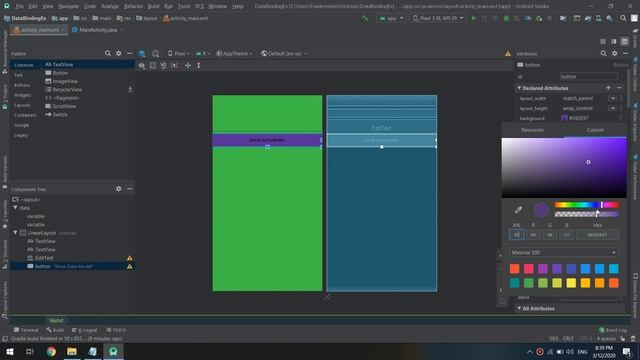
Task: Click the pack horizontally icon
Action: [174, 65]
